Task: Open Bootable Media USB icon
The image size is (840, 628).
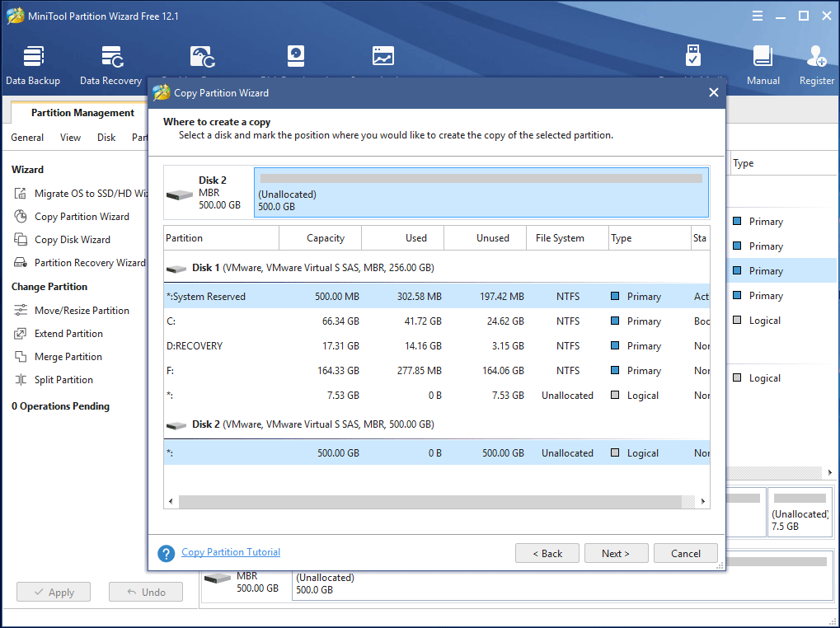Action: (692, 56)
